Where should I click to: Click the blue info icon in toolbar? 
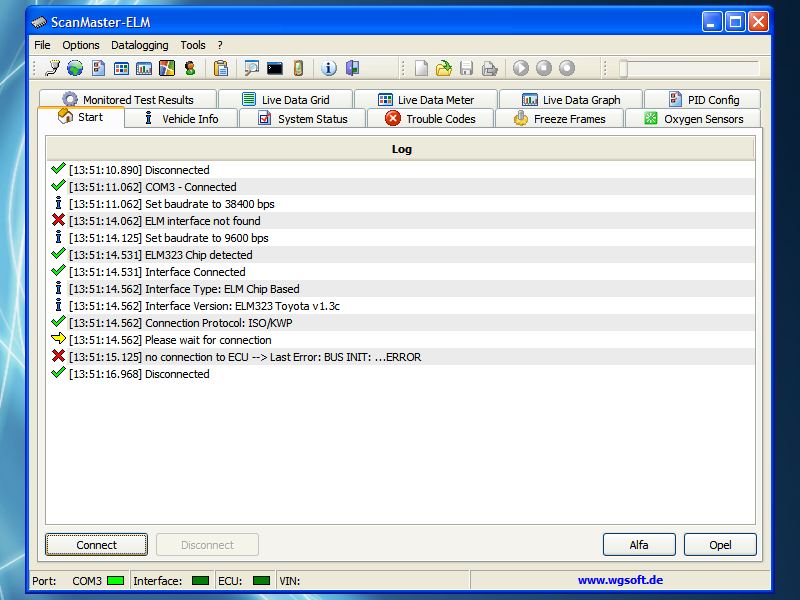click(x=329, y=68)
